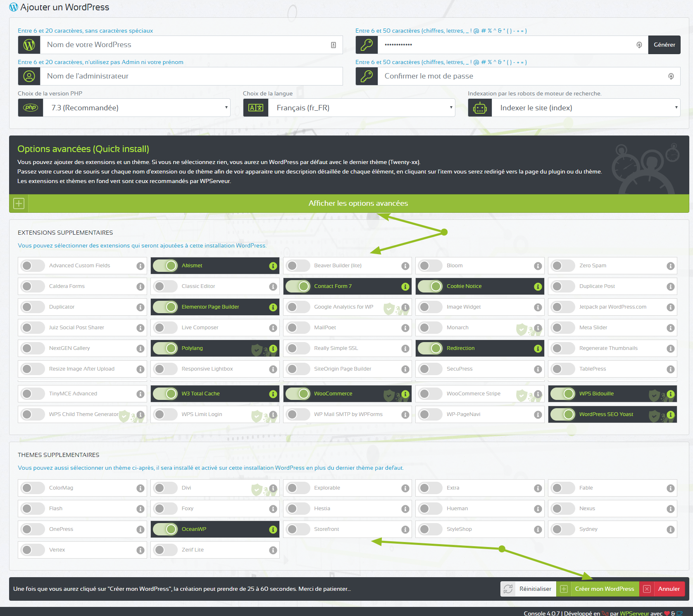Click the Réinitialiser button

(x=528, y=589)
